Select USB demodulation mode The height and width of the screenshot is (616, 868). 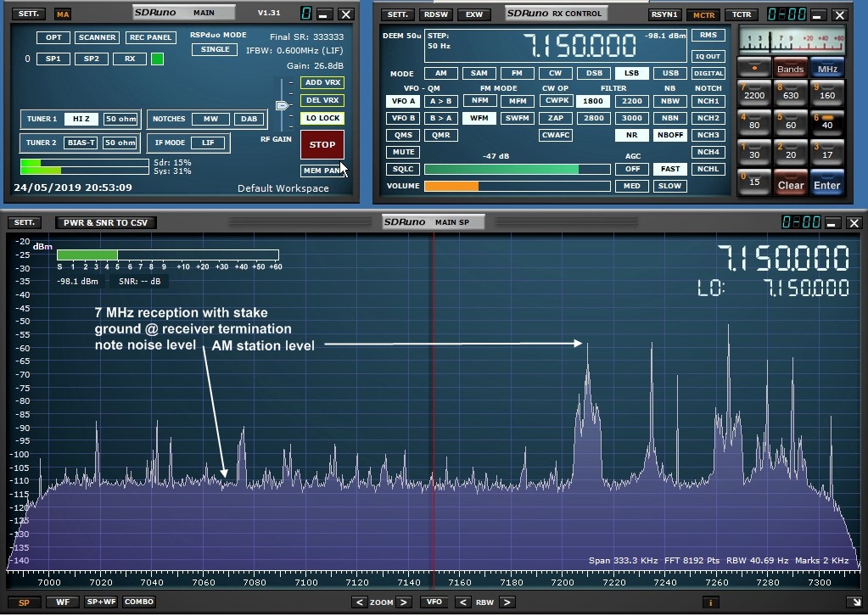669,73
